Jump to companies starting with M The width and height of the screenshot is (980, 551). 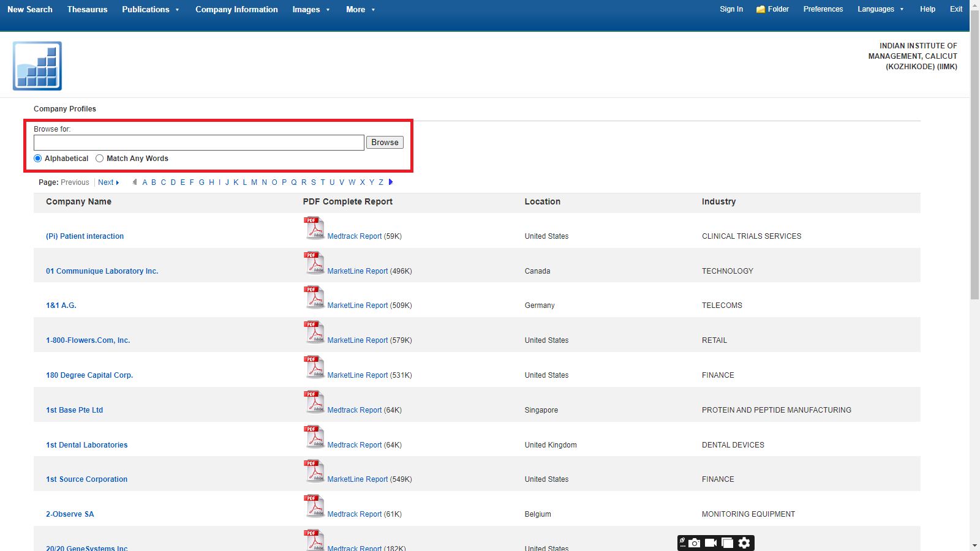pyautogui.click(x=254, y=182)
